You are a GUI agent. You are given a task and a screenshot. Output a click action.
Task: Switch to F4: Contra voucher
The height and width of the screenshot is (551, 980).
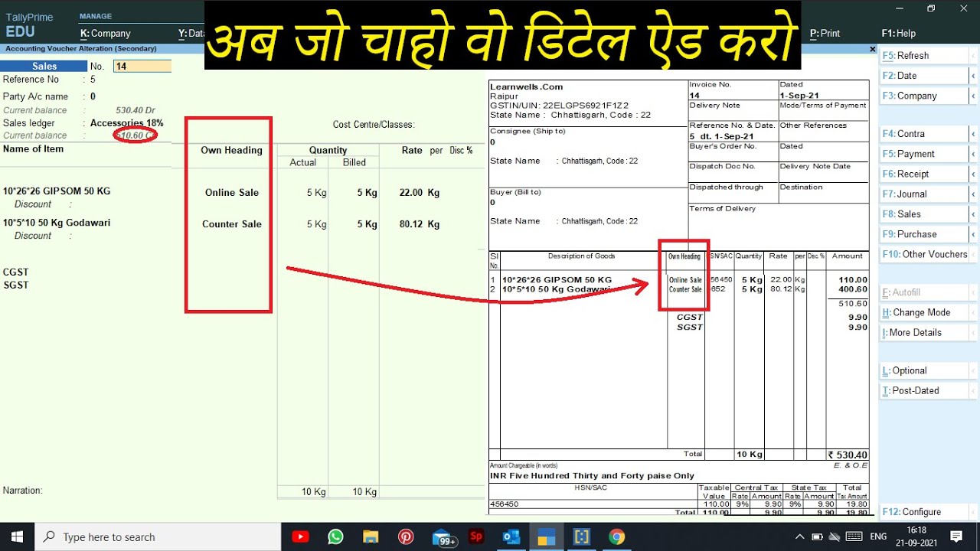pos(924,134)
